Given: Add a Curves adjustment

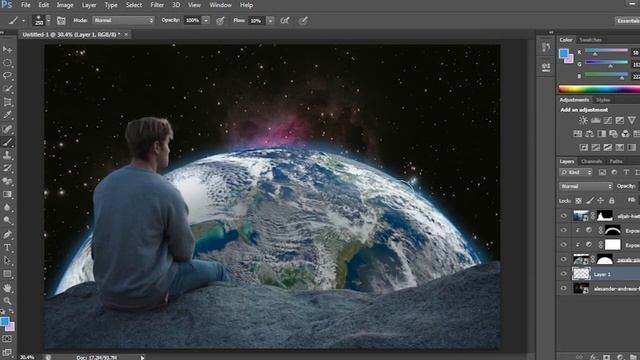Looking at the screenshot, I should click(x=608, y=120).
